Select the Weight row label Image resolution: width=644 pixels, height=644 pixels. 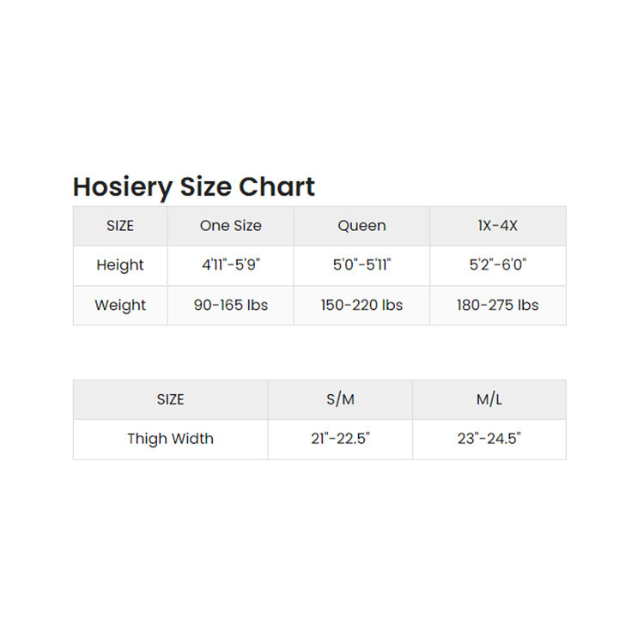click(x=120, y=305)
